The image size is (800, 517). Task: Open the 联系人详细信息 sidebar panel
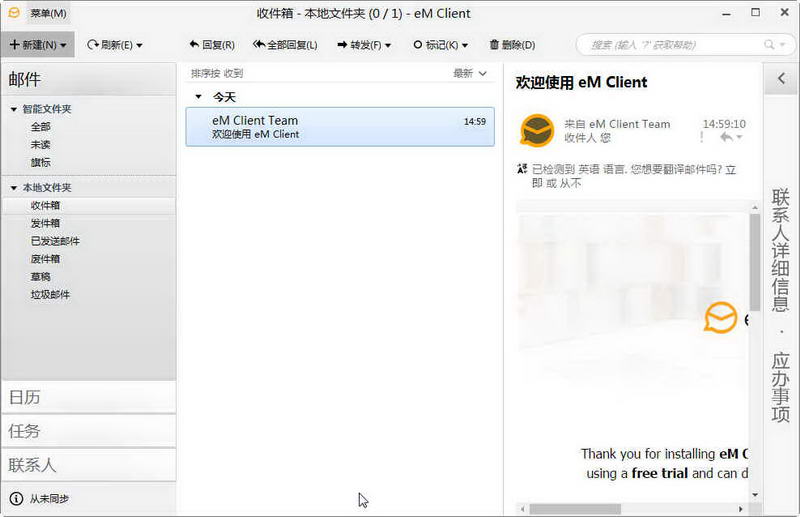tap(781, 250)
